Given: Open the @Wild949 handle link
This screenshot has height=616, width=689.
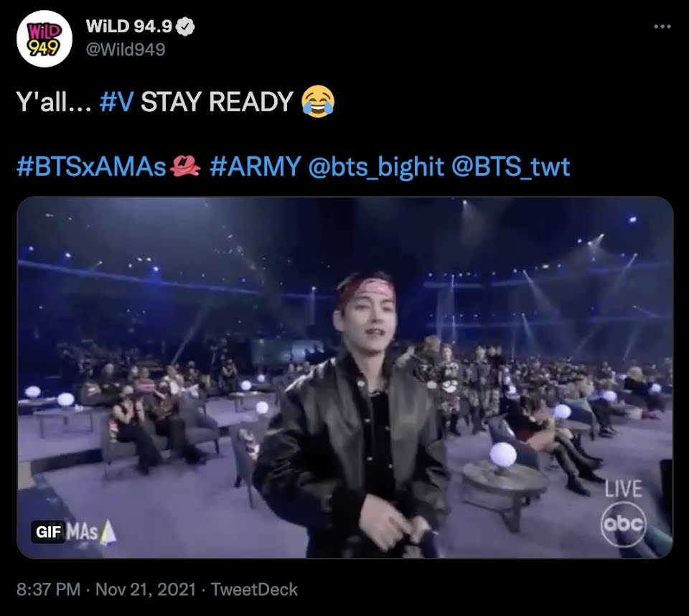Looking at the screenshot, I should coord(126,50).
